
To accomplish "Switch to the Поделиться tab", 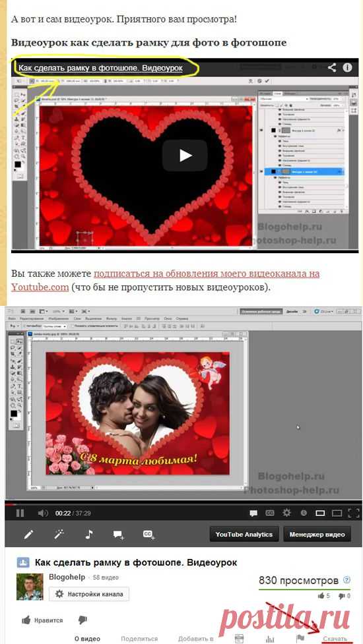I will [139, 639].
